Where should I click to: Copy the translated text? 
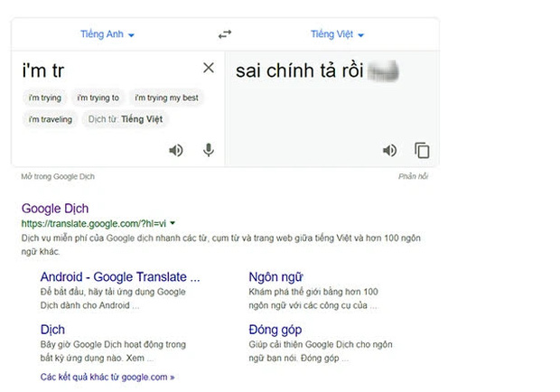pos(422,150)
